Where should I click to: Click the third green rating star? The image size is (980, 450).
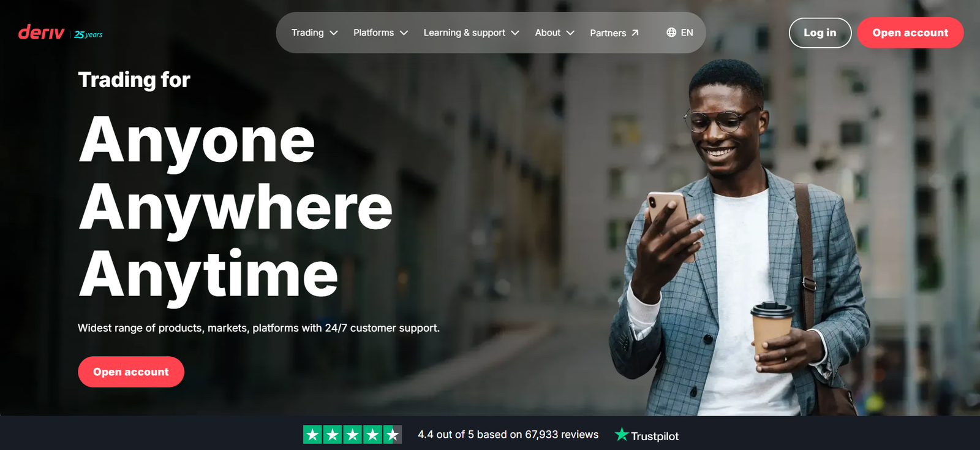(353, 435)
